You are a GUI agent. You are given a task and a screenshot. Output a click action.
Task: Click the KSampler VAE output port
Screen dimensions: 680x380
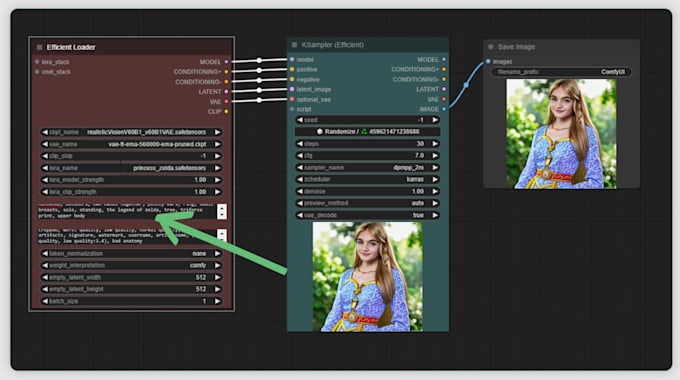(444, 99)
